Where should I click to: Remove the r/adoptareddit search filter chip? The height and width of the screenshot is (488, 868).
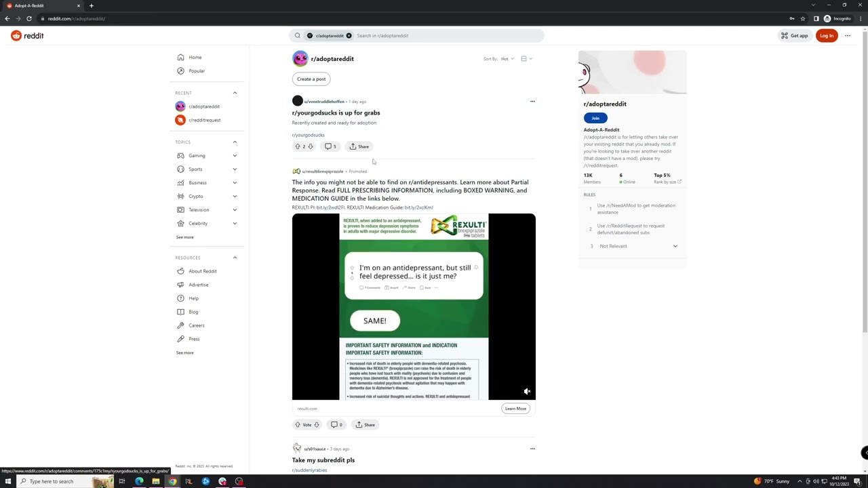click(349, 36)
